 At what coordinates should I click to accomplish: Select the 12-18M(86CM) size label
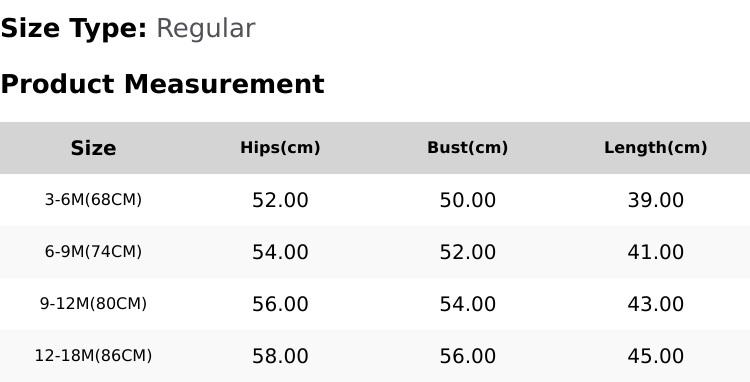(93, 356)
